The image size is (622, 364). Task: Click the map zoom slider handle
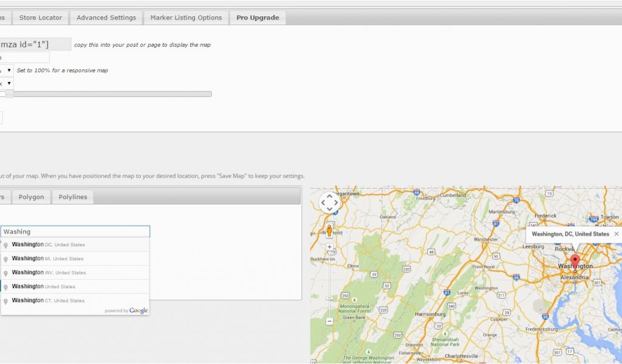click(x=329, y=298)
